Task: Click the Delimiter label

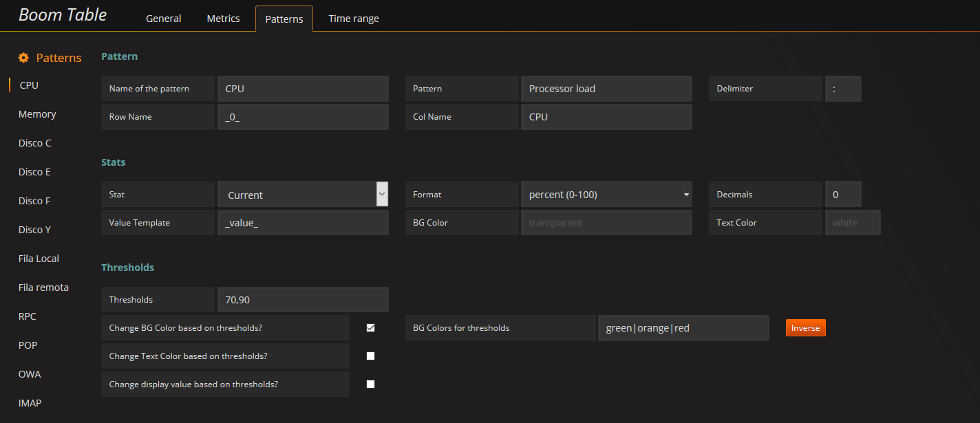Action: click(735, 89)
